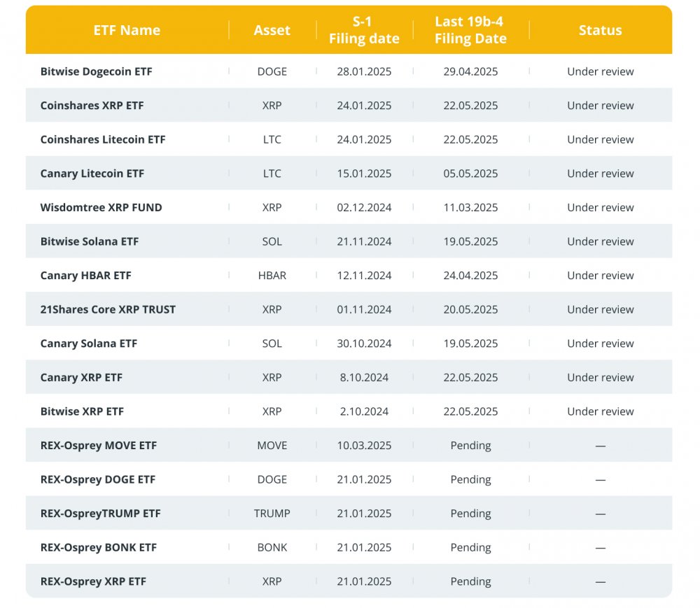
Task: Click the "Canary XRP ETF" name
Action: [81, 377]
